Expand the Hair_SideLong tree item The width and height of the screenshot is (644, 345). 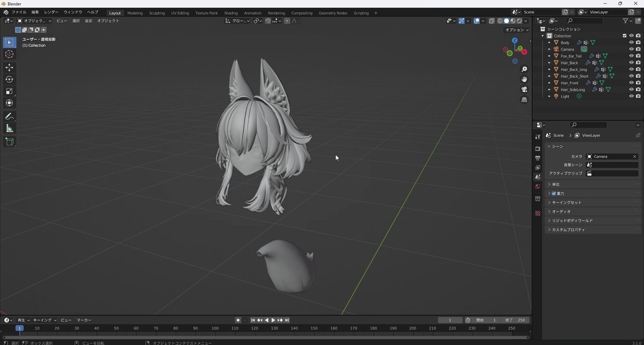(550, 90)
